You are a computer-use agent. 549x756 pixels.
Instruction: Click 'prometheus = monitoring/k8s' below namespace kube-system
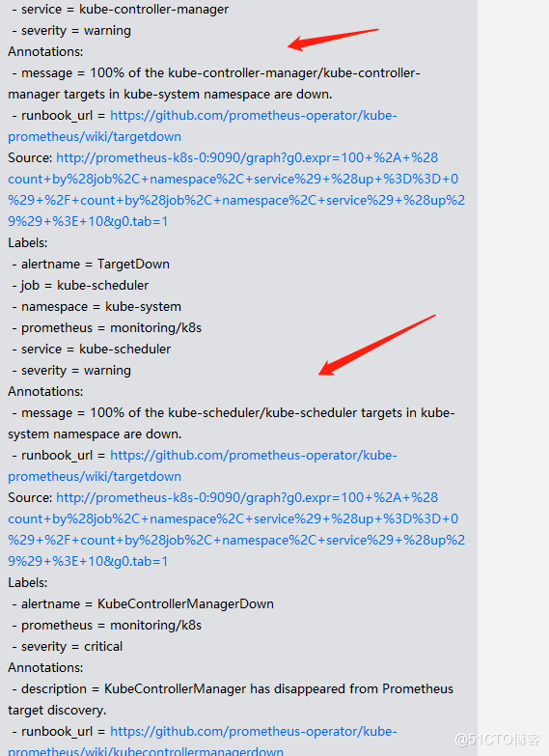(111, 328)
